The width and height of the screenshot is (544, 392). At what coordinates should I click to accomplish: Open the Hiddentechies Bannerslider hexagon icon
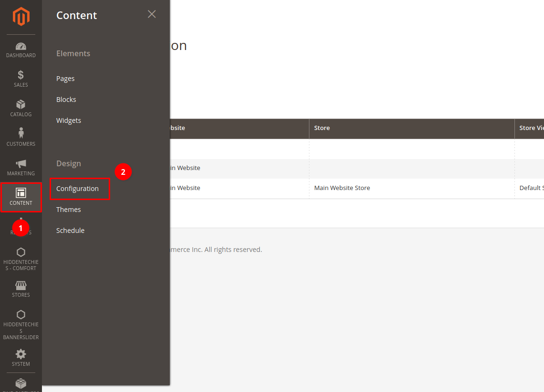click(x=21, y=314)
